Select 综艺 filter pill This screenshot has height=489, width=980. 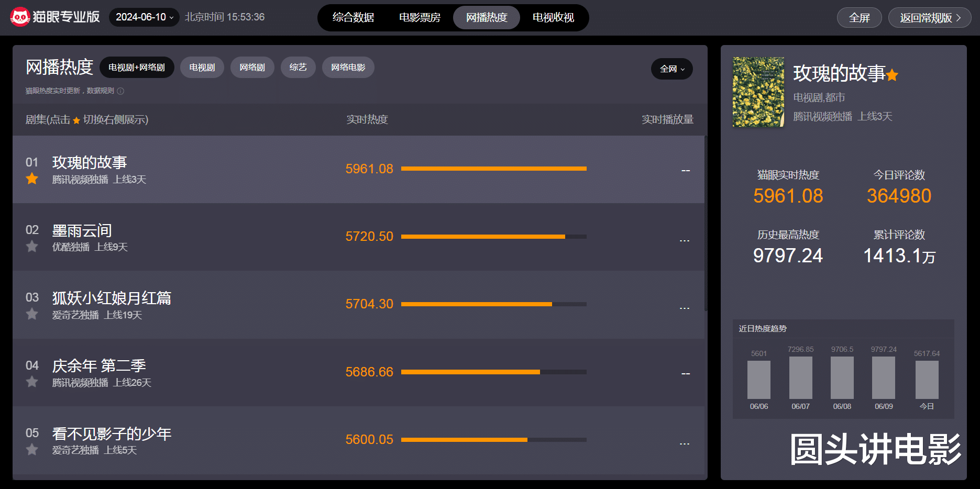(298, 68)
